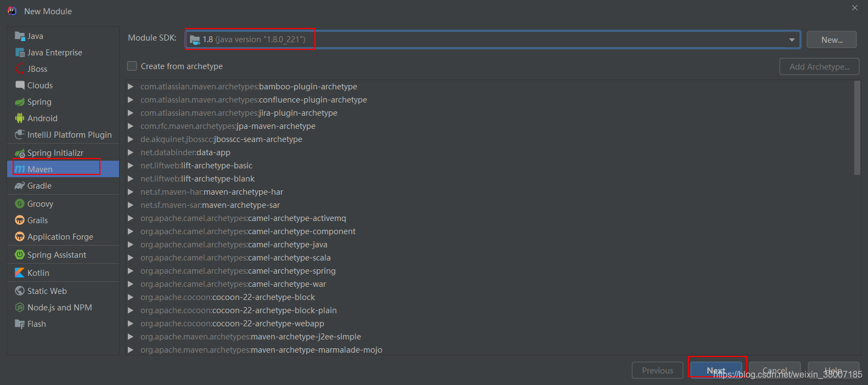Expand lift-archetype-basic node
The image size is (868, 385).
[x=131, y=166]
